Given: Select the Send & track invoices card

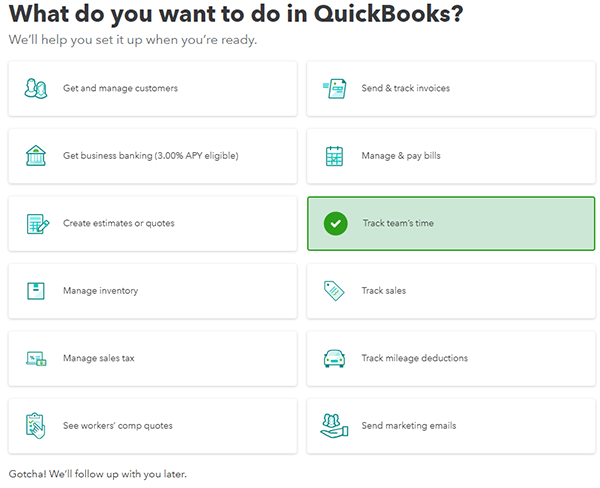Looking at the screenshot, I should [451, 88].
